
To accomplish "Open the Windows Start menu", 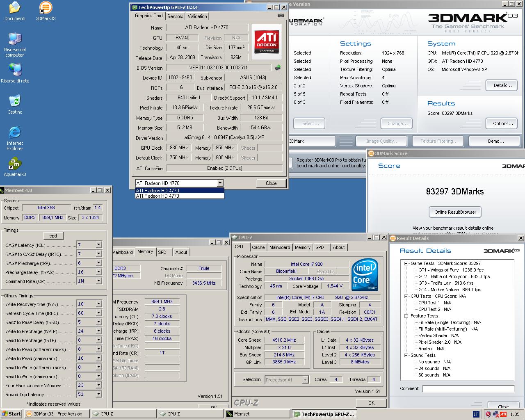I will 11,414.
